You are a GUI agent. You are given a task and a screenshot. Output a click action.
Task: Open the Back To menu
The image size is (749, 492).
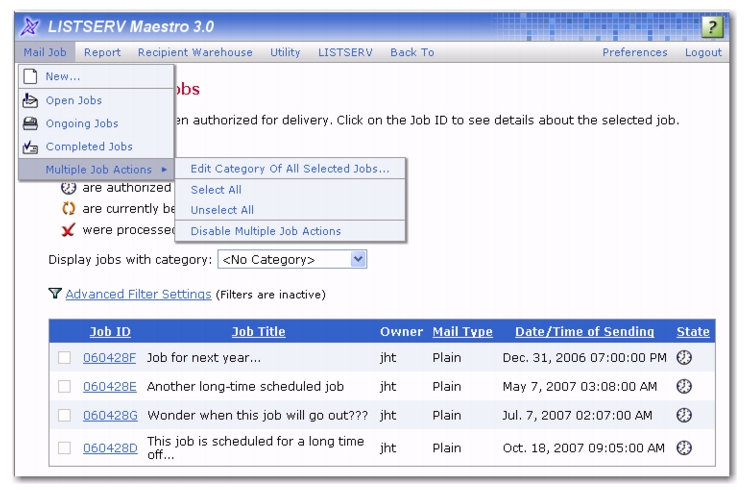tap(412, 52)
